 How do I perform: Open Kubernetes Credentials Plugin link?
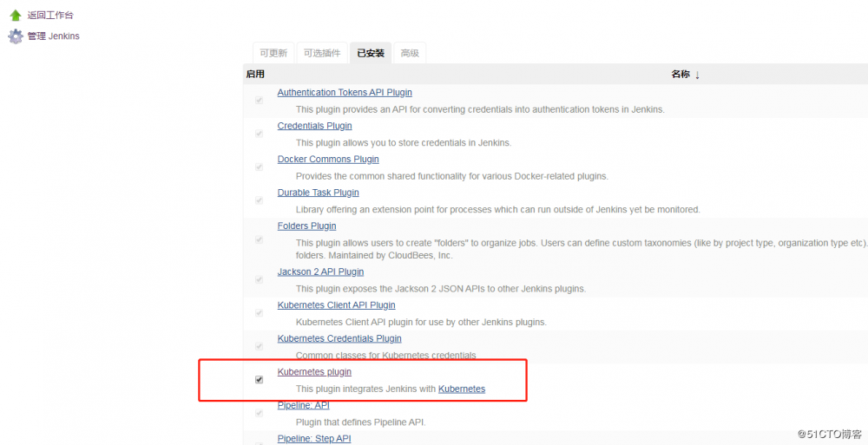339,338
